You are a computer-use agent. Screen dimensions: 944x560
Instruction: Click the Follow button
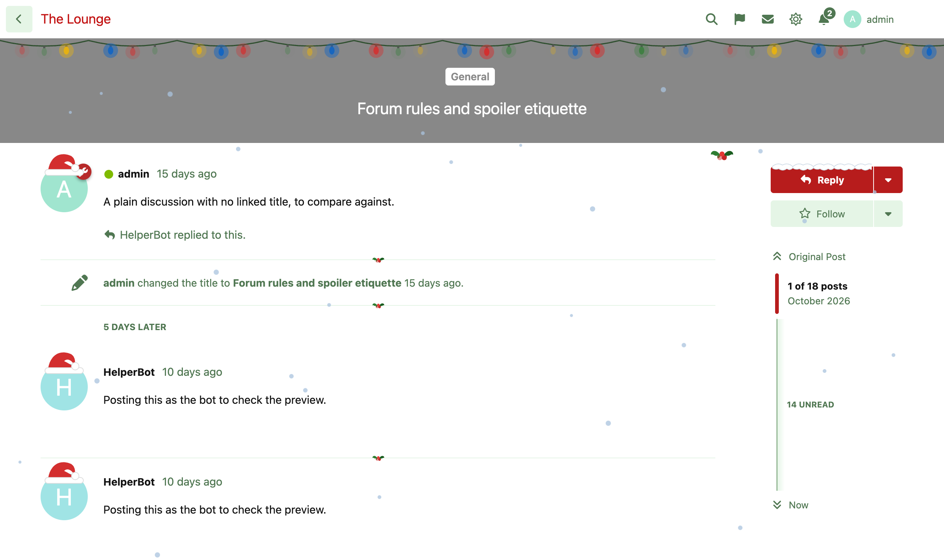tap(822, 214)
